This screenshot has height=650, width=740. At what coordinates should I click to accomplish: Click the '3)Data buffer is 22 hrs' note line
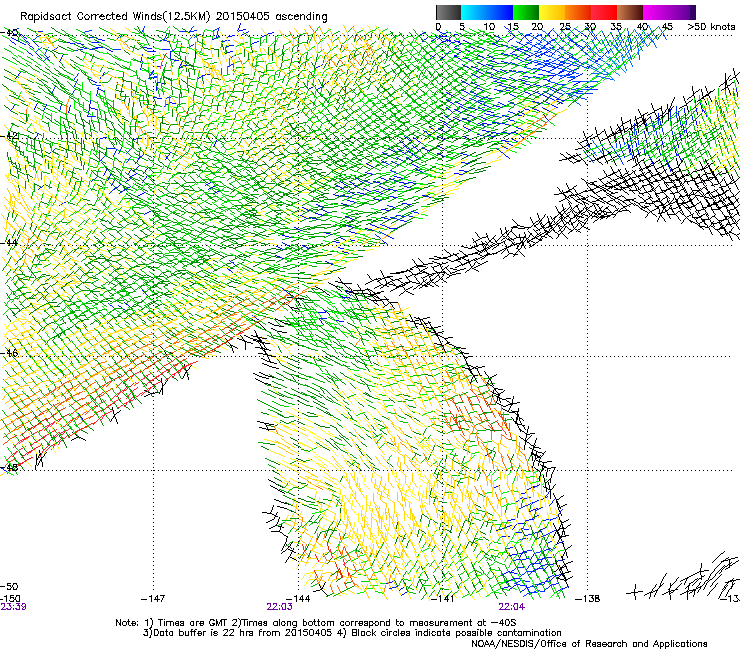[352, 633]
